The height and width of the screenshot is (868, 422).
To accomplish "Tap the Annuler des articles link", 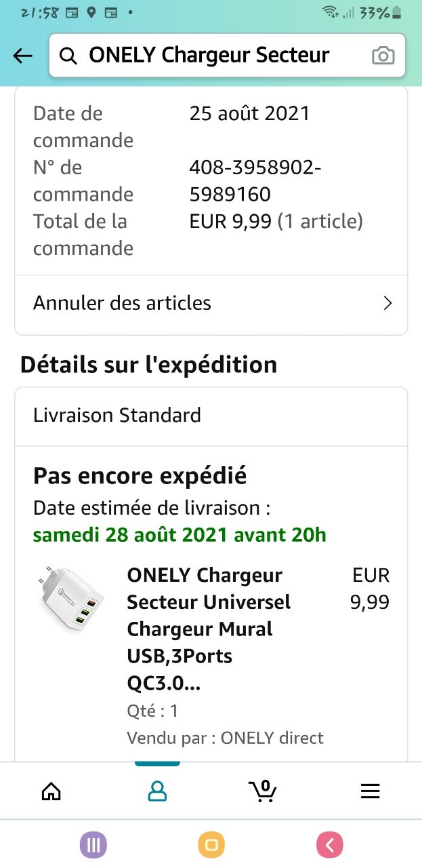I will tap(123, 303).
